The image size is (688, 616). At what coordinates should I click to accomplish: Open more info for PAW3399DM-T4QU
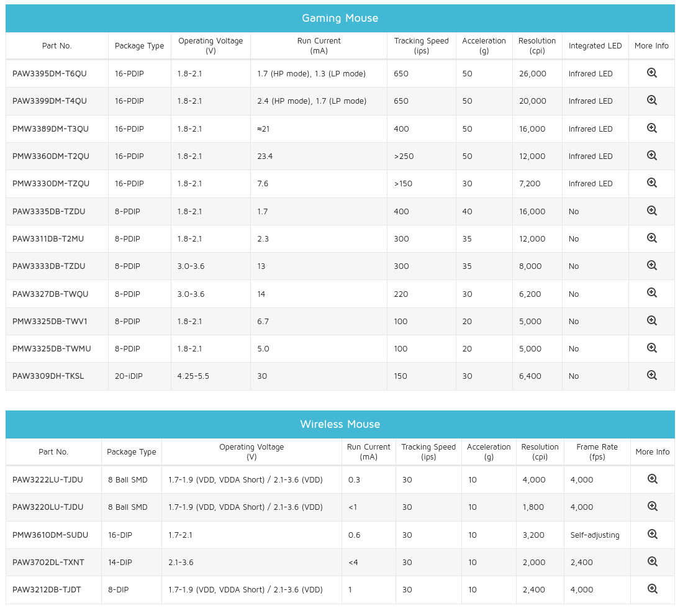651,100
